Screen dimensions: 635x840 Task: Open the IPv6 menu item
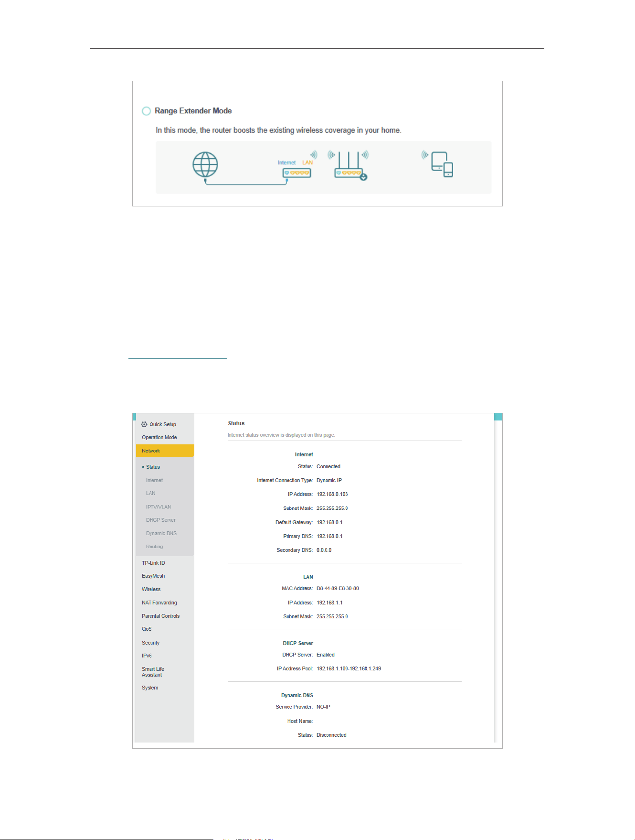147,656
